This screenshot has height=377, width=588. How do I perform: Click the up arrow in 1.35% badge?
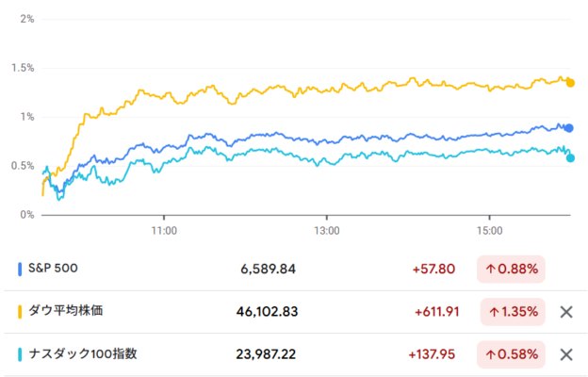(x=495, y=312)
